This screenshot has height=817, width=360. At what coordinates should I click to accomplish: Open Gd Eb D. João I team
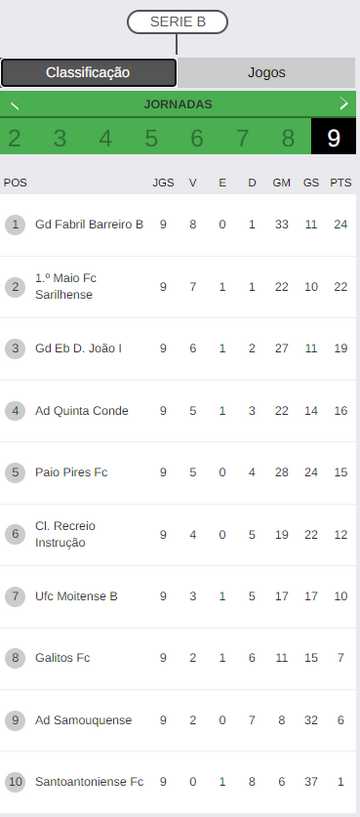pyautogui.click(x=79, y=348)
